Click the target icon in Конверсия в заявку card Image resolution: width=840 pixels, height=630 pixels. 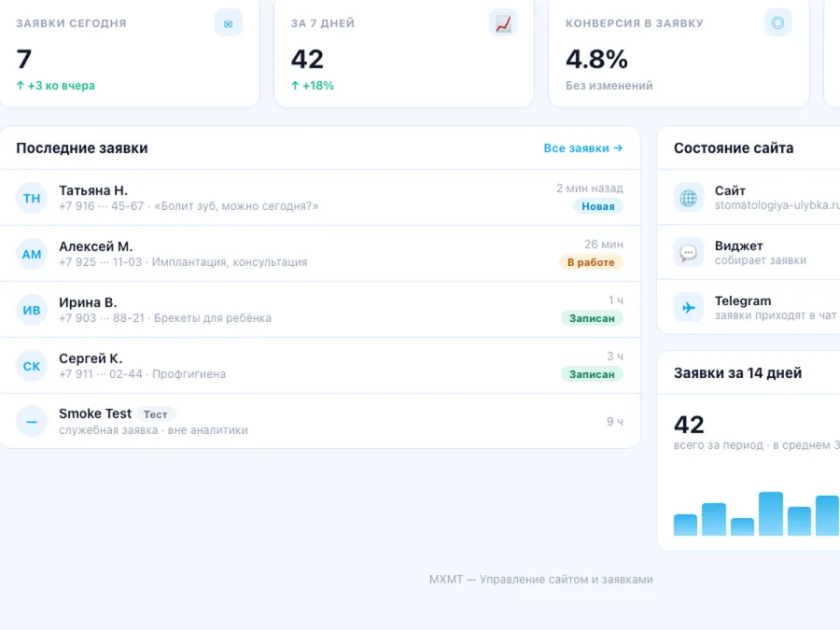[777, 23]
